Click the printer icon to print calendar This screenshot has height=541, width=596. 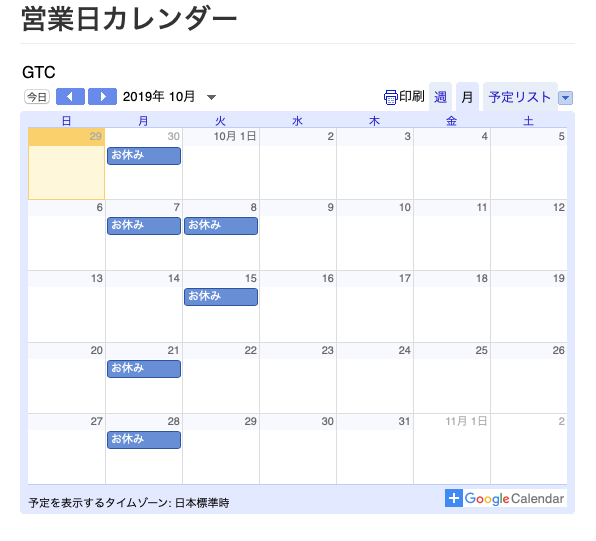click(x=390, y=97)
